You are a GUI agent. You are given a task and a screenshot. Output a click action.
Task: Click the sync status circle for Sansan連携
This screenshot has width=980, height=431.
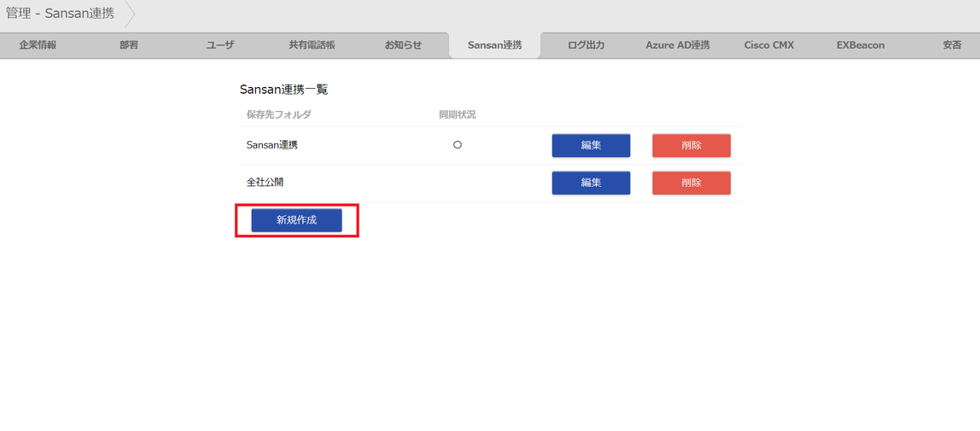[x=458, y=145]
